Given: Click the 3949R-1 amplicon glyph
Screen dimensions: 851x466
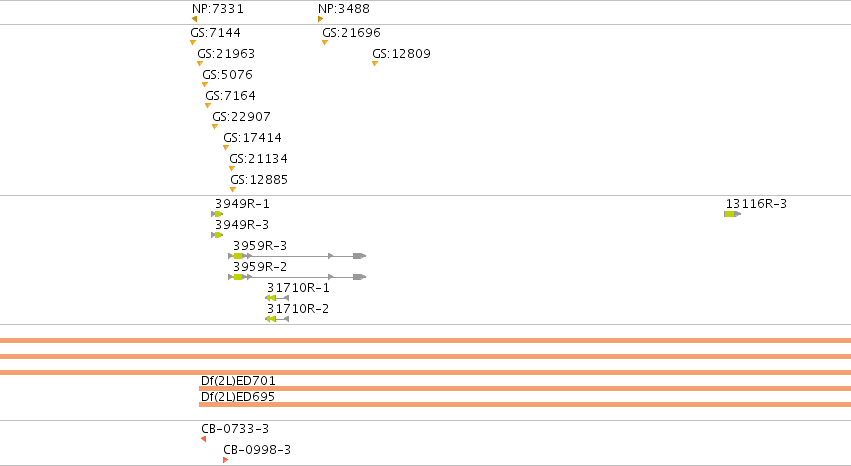Looking at the screenshot, I should click(x=217, y=214).
